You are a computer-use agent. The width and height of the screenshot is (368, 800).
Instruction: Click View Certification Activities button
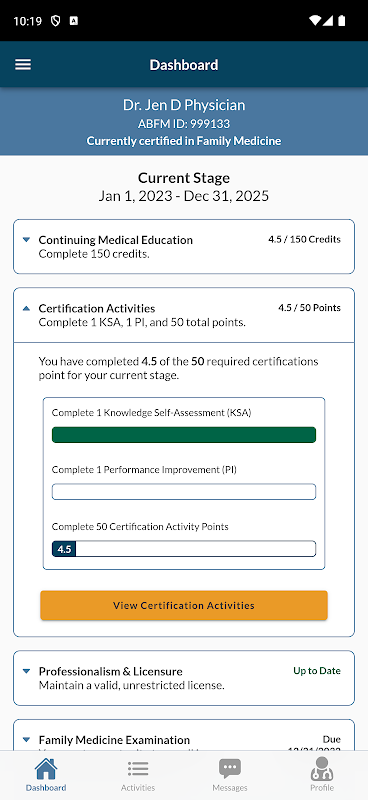(184, 606)
